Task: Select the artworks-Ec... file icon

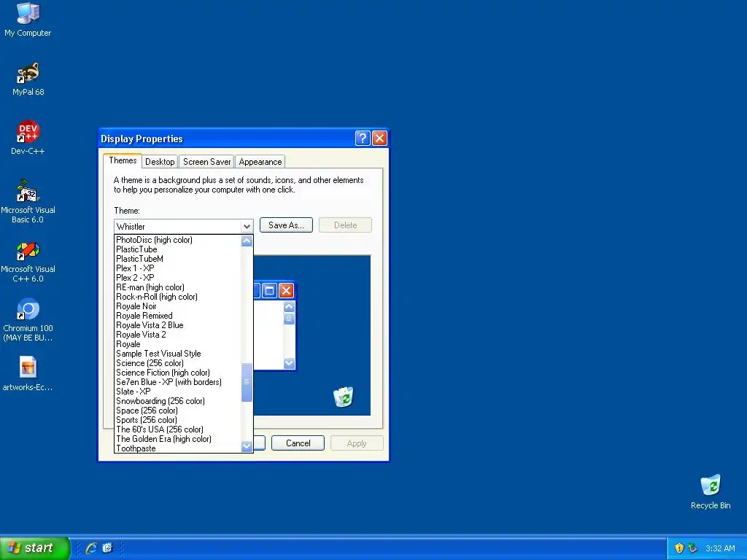Action: point(28,374)
